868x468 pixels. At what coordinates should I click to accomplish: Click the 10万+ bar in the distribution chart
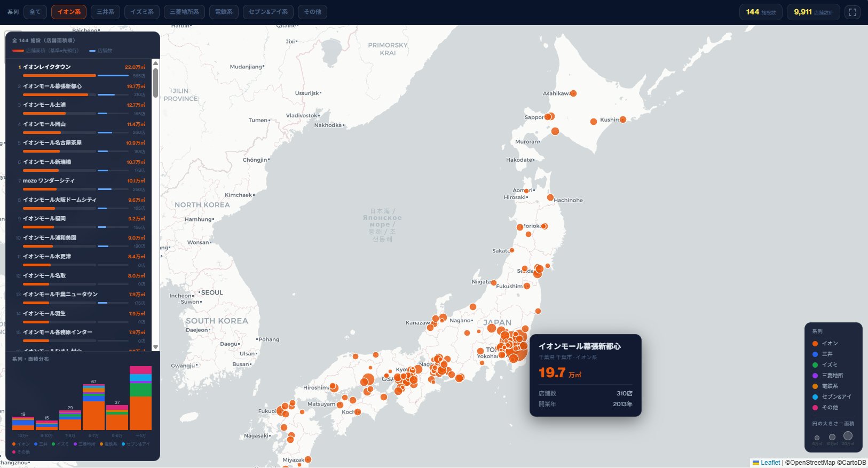(23, 423)
